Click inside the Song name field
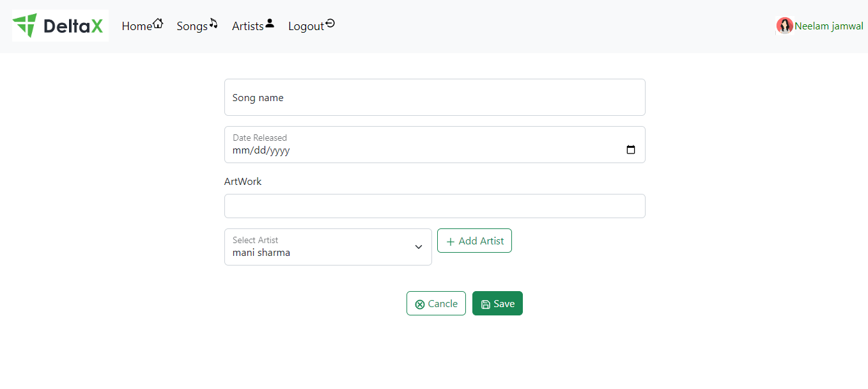Viewport: 868px width, 389px height. (x=435, y=97)
